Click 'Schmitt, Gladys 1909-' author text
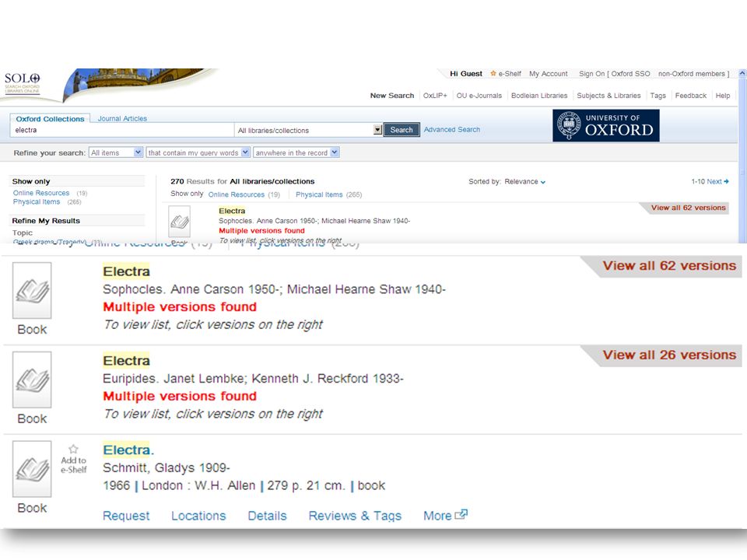 (x=167, y=467)
